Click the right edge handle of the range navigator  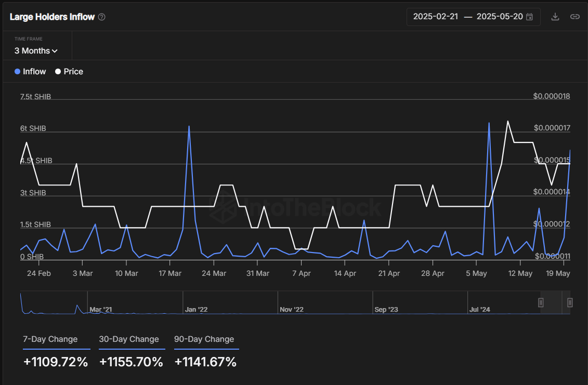(x=570, y=302)
